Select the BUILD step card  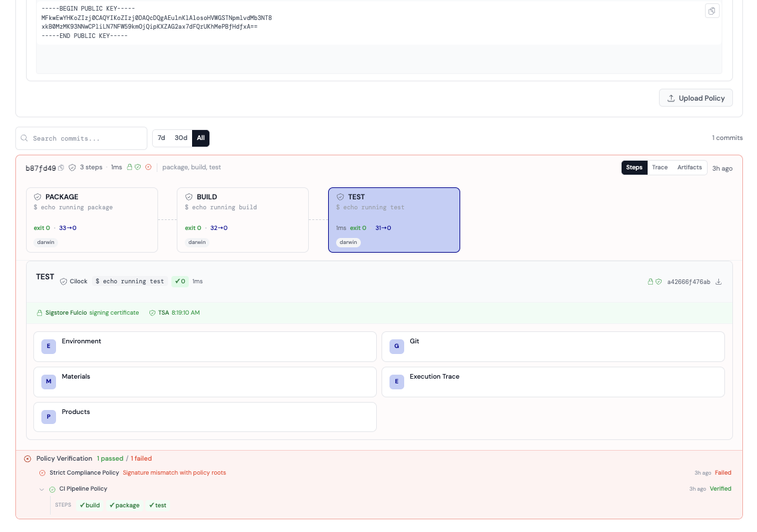(x=242, y=220)
